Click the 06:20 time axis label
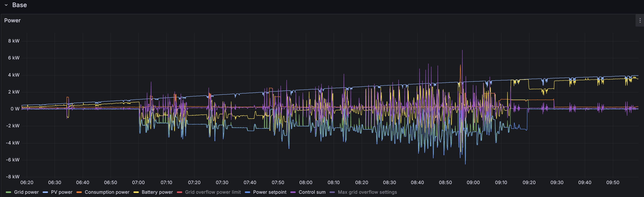Viewport: 644px width, 197px height. coord(27,183)
